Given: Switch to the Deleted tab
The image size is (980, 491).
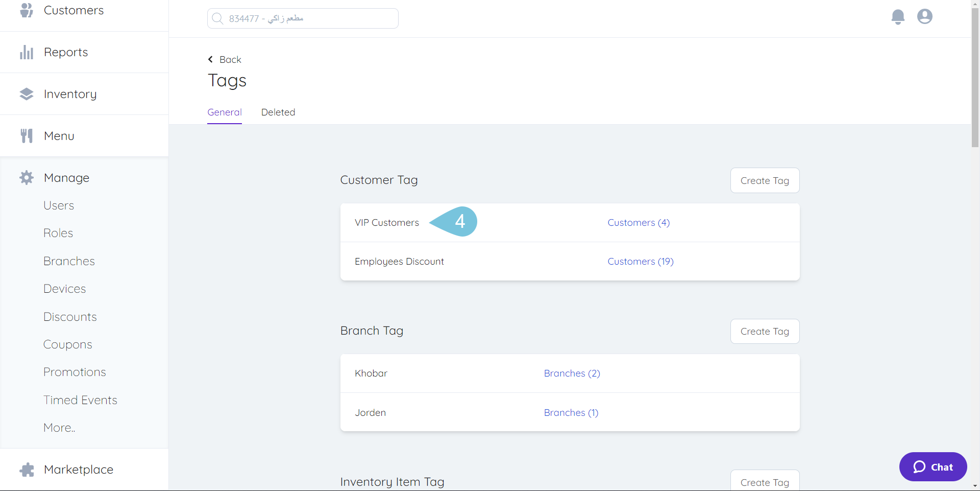Looking at the screenshot, I should pyautogui.click(x=278, y=112).
